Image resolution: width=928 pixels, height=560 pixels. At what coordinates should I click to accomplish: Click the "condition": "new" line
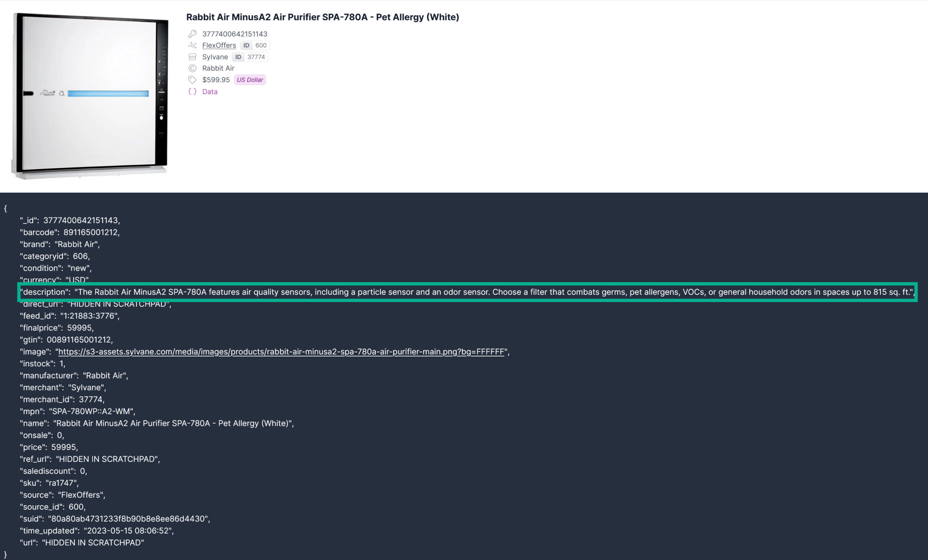pos(56,268)
